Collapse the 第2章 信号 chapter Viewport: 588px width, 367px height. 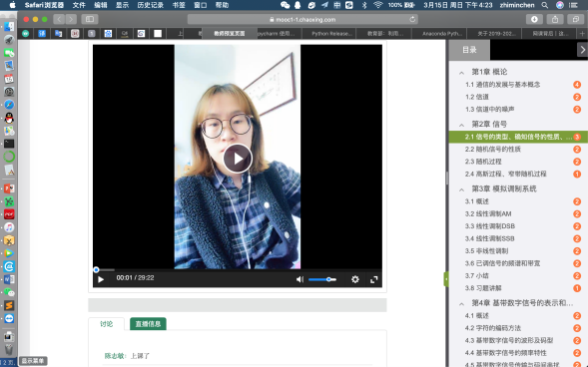tap(461, 125)
